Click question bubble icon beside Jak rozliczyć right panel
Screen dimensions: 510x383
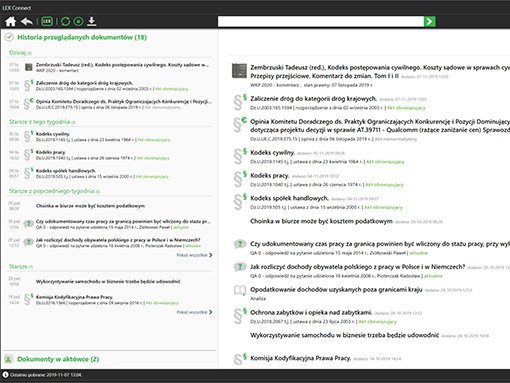240,267
